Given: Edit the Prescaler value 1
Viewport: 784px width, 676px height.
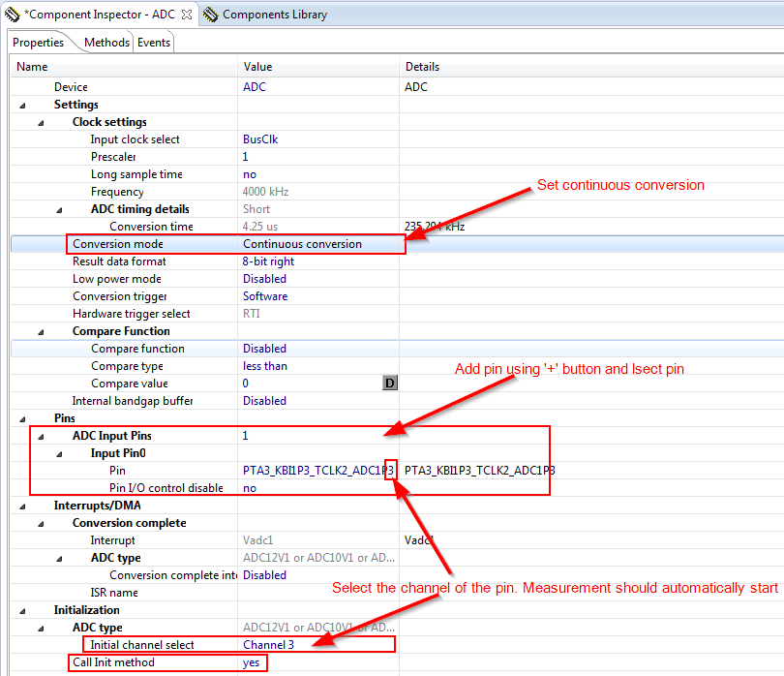Looking at the screenshot, I should 245,157.
